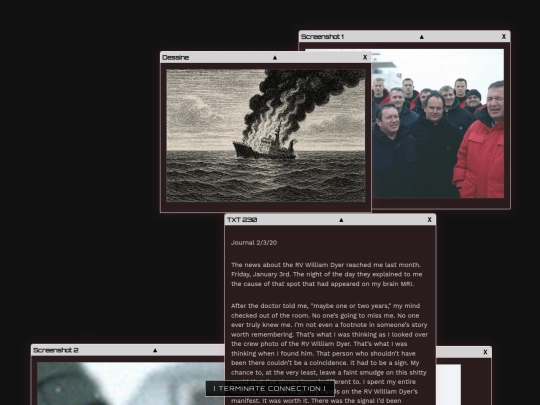
Task: Click the 'Journal 2/3/20' line
Action: [254, 243]
